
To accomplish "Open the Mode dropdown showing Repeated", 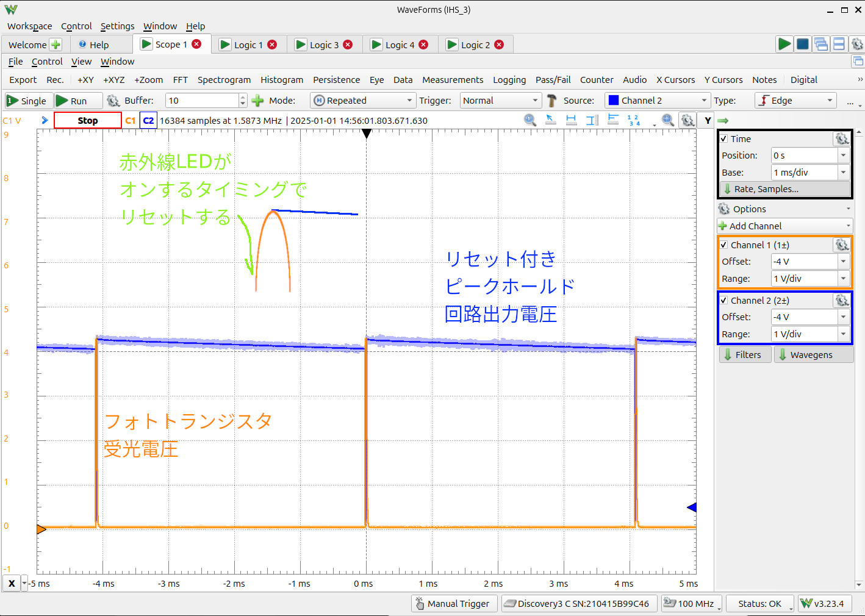I will click(x=363, y=101).
